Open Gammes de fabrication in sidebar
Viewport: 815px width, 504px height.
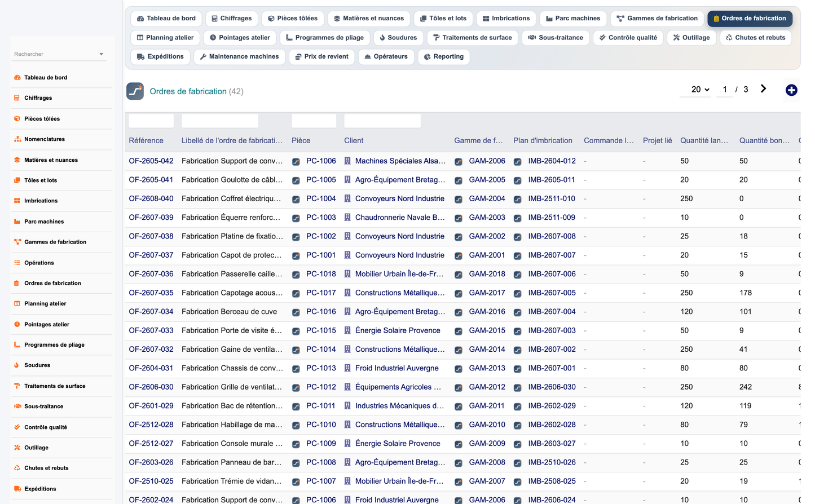click(x=55, y=242)
